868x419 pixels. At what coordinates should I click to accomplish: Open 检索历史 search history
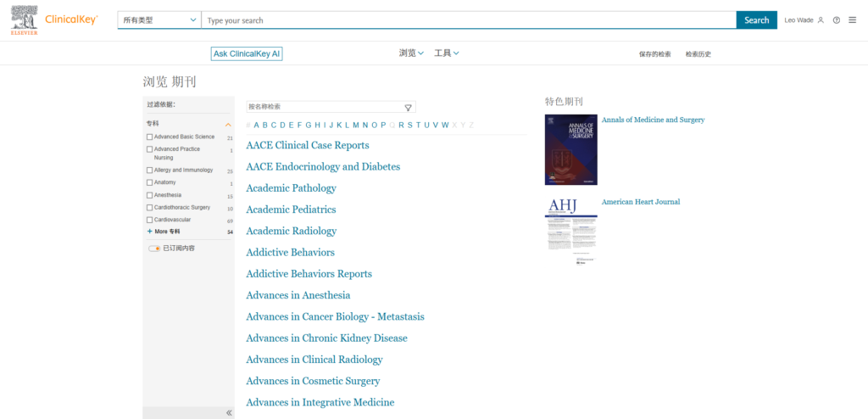pos(698,54)
